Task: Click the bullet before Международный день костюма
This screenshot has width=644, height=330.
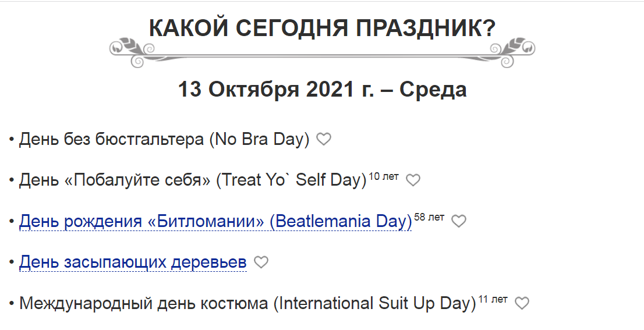Action: [x=12, y=304]
